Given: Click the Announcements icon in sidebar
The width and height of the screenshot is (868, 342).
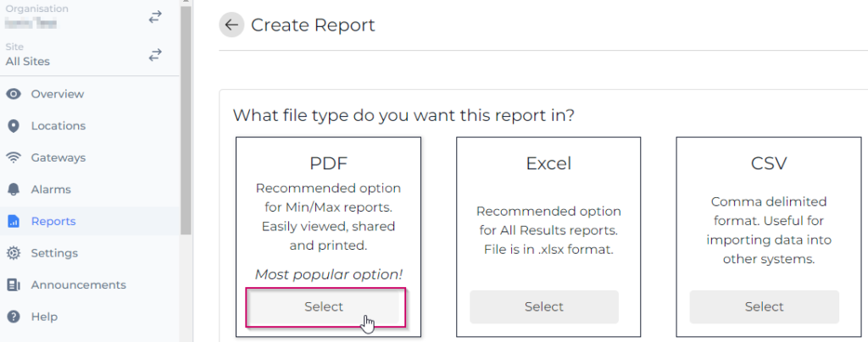Looking at the screenshot, I should click(x=14, y=285).
